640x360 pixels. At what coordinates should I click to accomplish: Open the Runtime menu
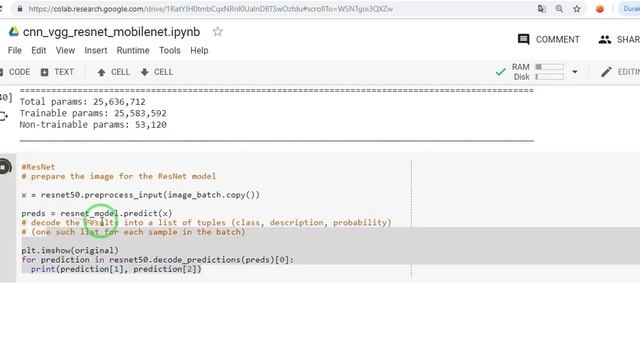click(133, 50)
